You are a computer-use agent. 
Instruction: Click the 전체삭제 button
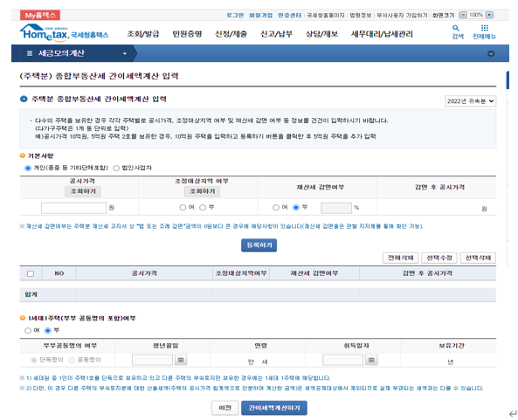[x=400, y=258]
